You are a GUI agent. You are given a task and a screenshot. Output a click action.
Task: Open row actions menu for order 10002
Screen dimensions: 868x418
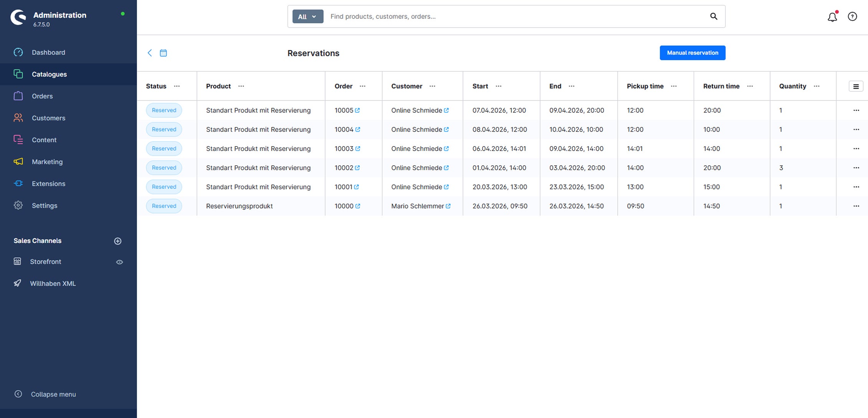pos(856,168)
